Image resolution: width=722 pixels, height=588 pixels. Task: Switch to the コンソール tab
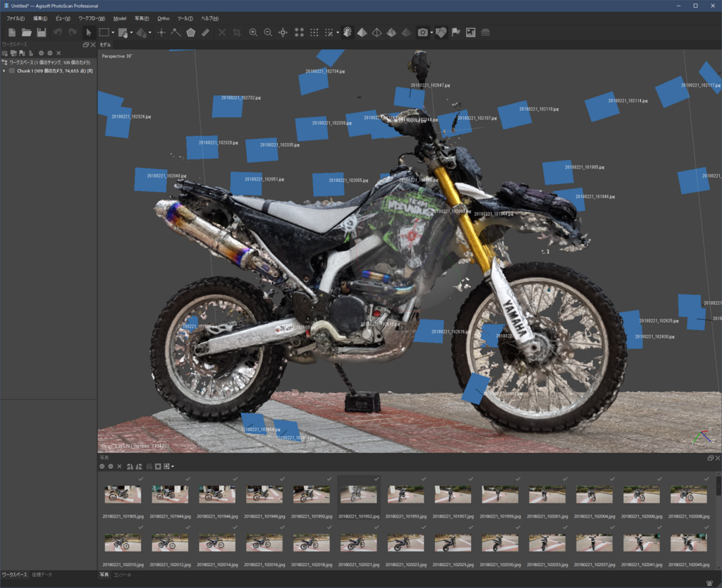[x=122, y=575]
